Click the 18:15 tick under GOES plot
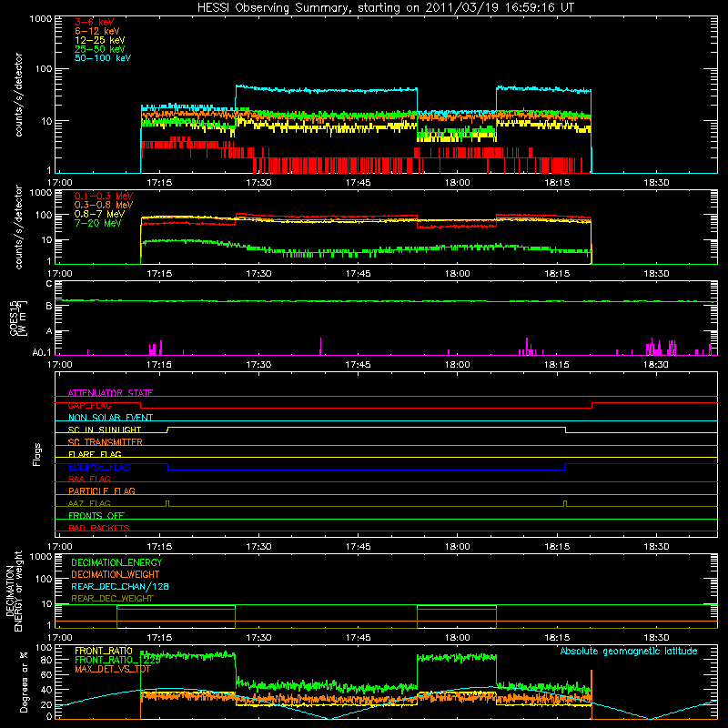This screenshot has height=728, width=728. click(x=557, y=365)
